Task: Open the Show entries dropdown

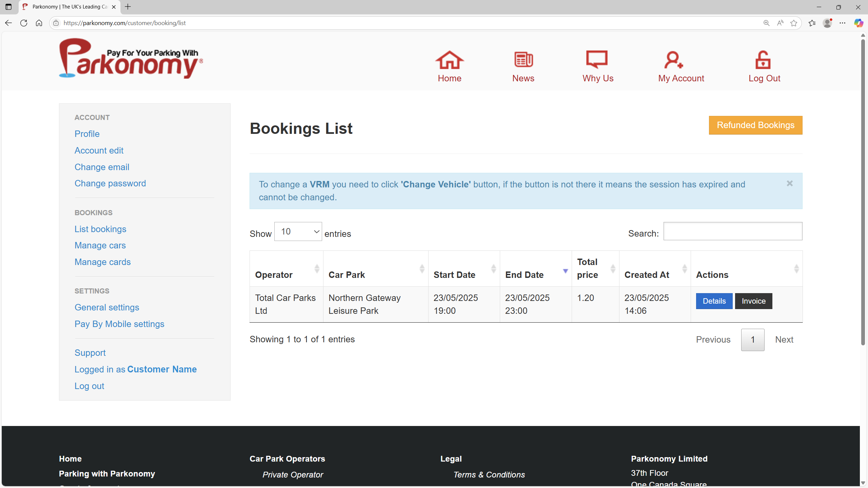Action: click(298, 231)
